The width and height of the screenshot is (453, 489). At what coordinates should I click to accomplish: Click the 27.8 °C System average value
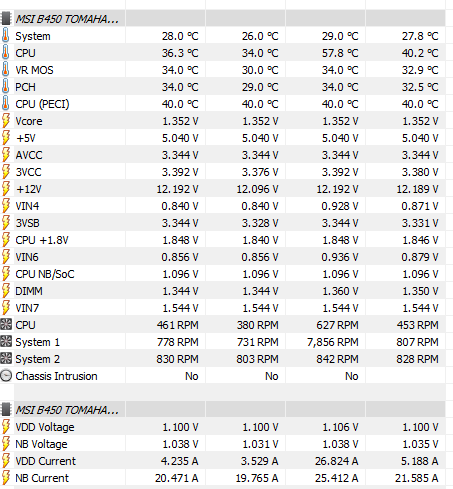[x=420, y=36]
